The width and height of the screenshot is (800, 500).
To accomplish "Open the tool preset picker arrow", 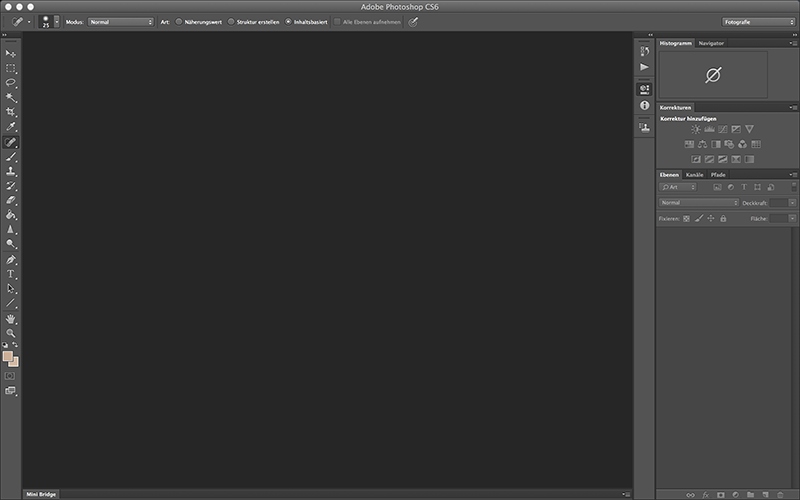I will click(x=29, y=22).
